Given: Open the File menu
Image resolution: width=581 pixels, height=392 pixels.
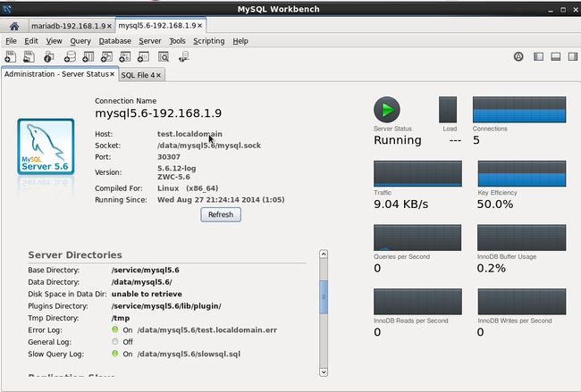Looking at the screenshot, I should (x=11, y=41).
